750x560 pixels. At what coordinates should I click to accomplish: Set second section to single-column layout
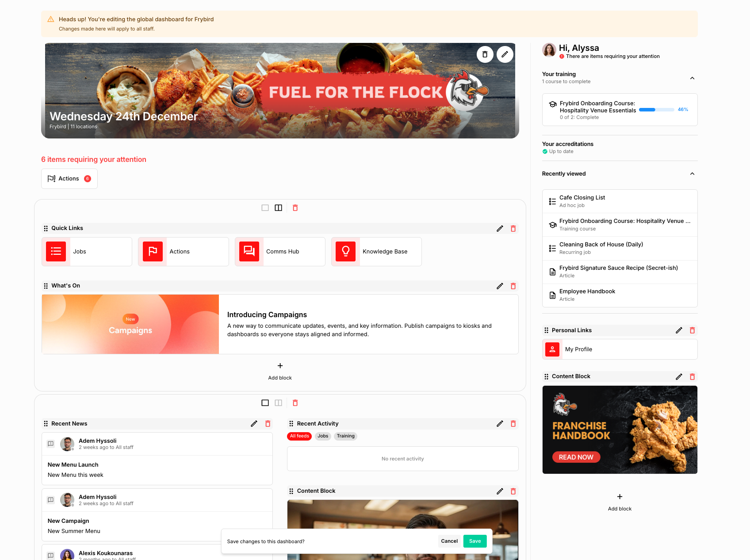tap(265, 403)
